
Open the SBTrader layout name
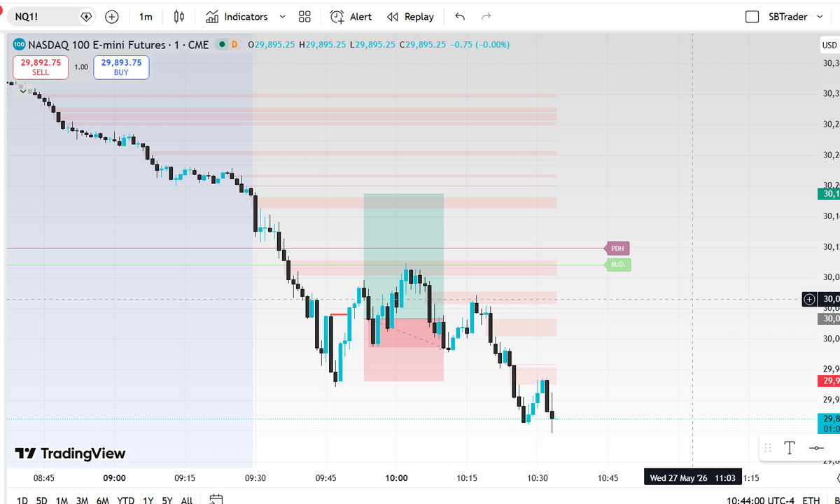point(788,16)
